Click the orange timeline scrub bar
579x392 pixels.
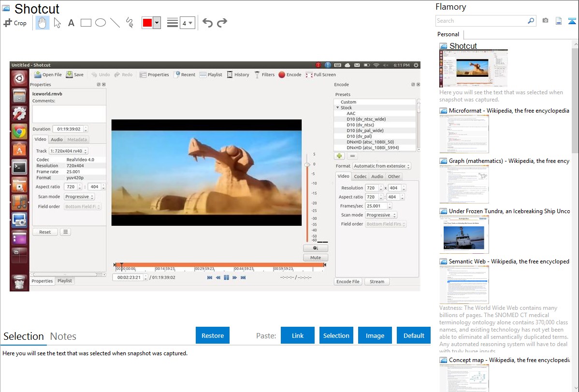[x=220, y=265]
